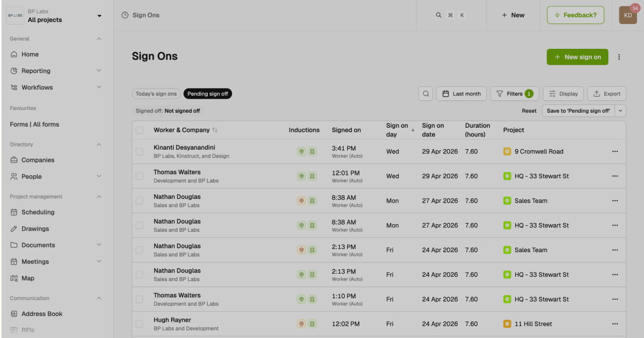The image size is (644, 338).
Task: Click the Scheduling calendar icon
Action: [x=14, y=212]
